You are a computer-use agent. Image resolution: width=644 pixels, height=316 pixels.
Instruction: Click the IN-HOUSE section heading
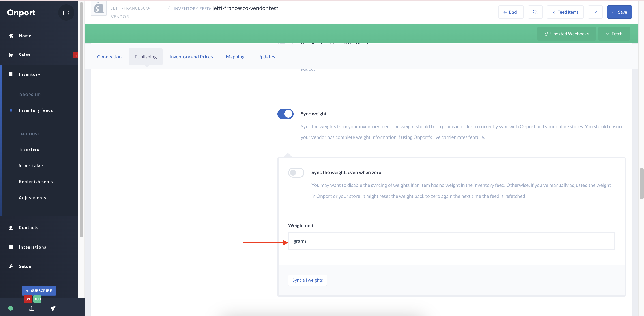pyautogui.click(x=30, y=134)
